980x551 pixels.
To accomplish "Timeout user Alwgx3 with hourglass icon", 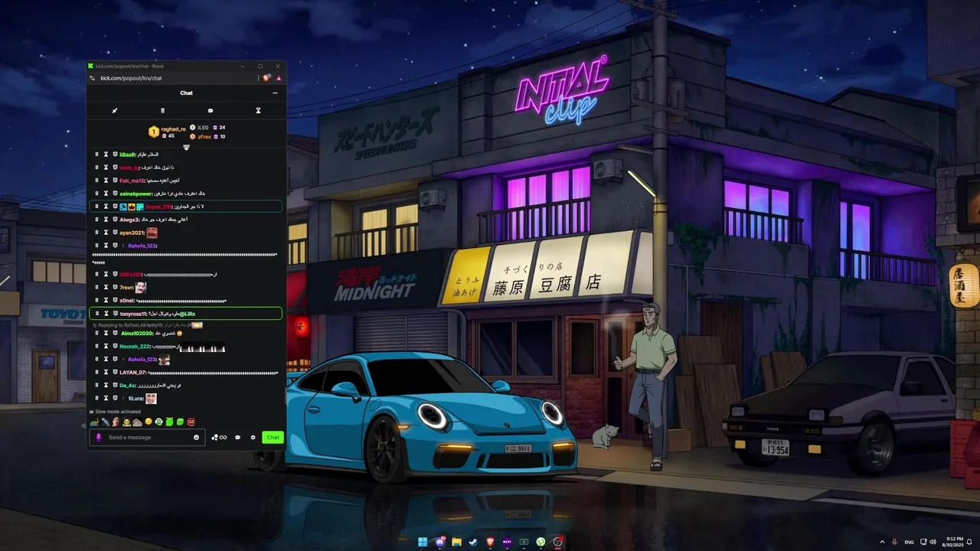I will pyautogui.click(x=106, y=220).
